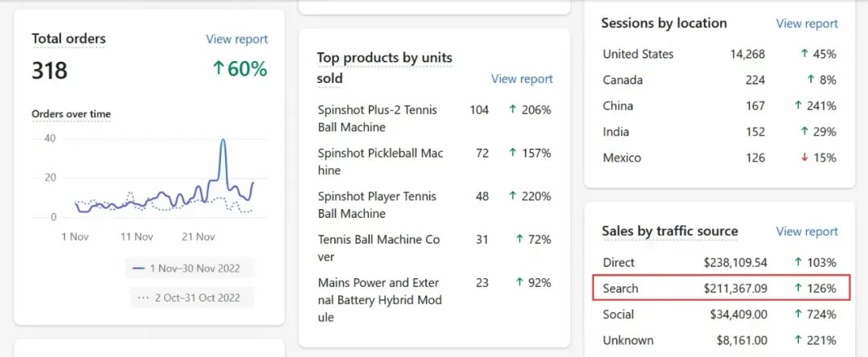
Task: Click the Orders over time chart peak
Action: click(x=223, y=141)
